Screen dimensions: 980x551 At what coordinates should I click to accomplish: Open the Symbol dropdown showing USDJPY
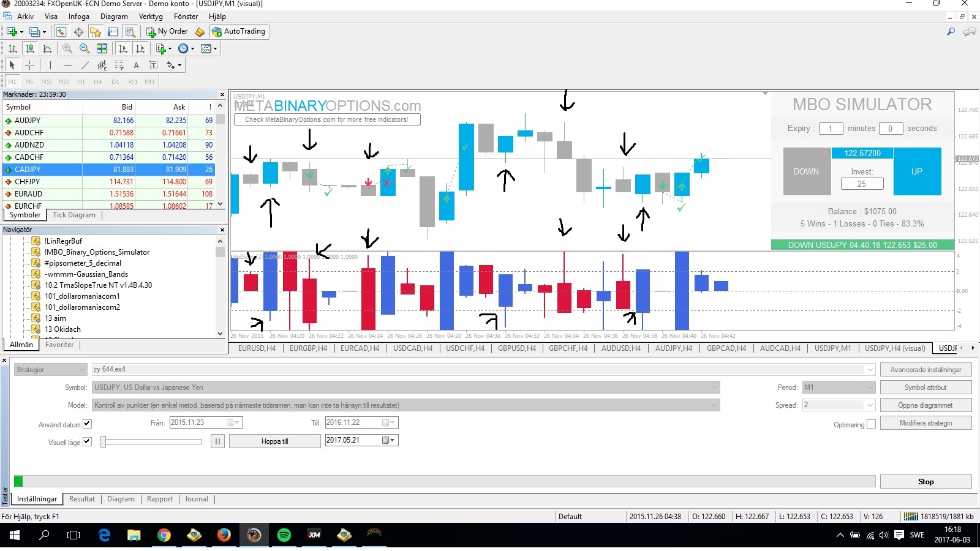405,388
